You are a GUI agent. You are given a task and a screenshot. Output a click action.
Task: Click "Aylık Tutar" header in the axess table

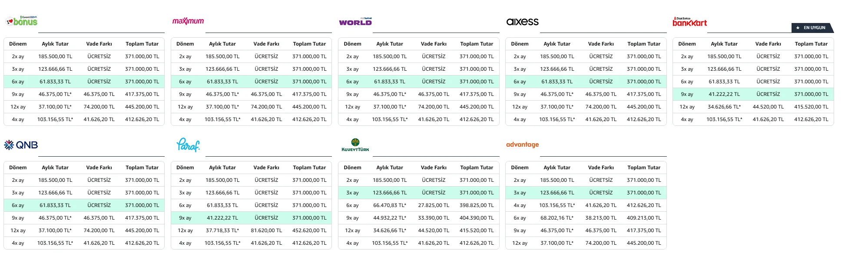click(x=557, y=44)
